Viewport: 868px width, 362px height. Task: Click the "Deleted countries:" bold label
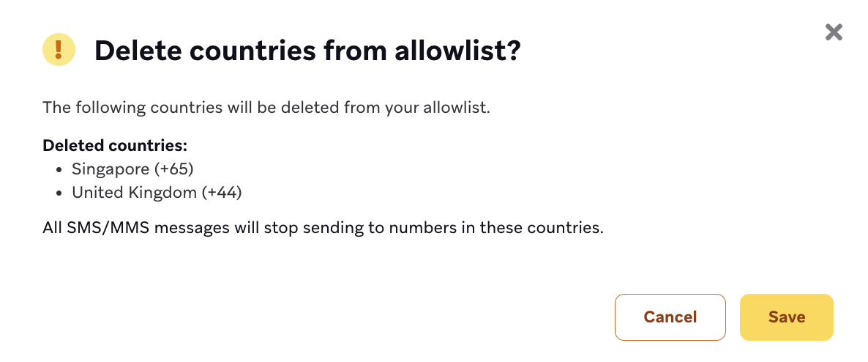click(x=115, y=145)
